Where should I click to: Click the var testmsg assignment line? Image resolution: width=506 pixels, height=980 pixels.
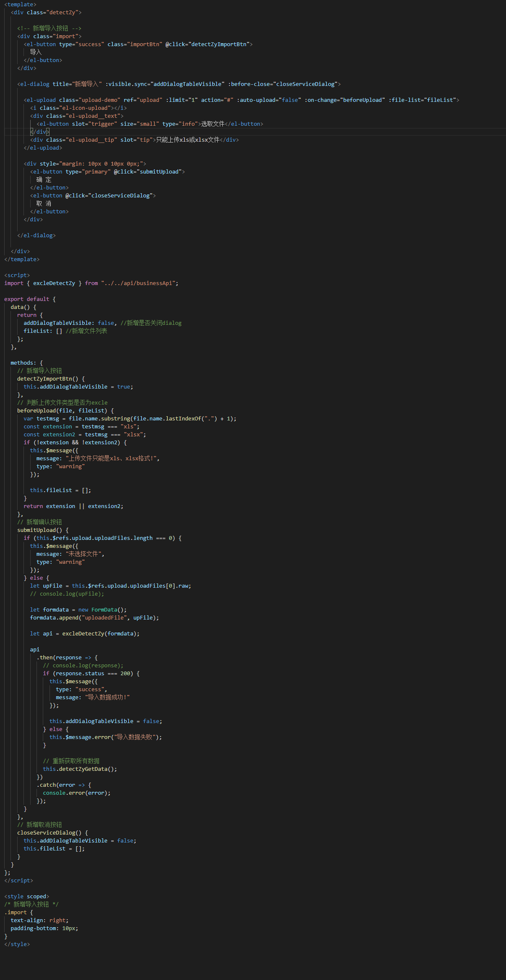[x=130, y=418]
